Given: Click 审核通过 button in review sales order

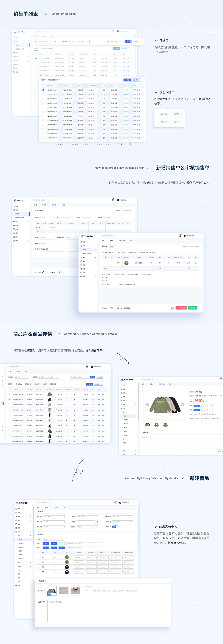Looking at the screenshot, I should click(x=192, y=308).
